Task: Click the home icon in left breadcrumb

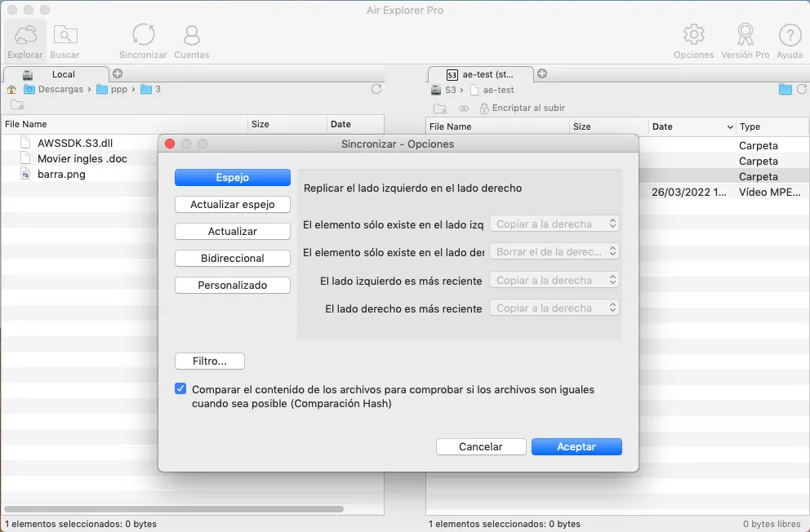Action: tap(11, 89)
